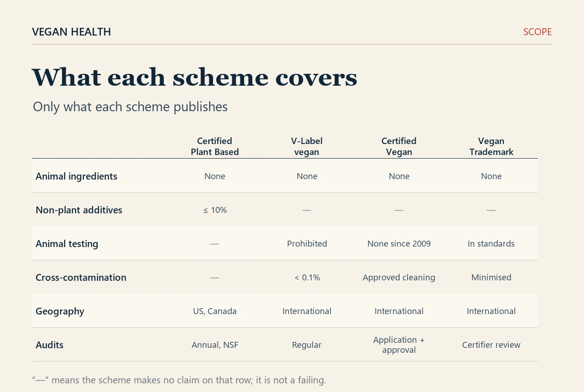
Task: Select the 'Annual, NSF' audits cell
Action: click(x=215, y=345)
